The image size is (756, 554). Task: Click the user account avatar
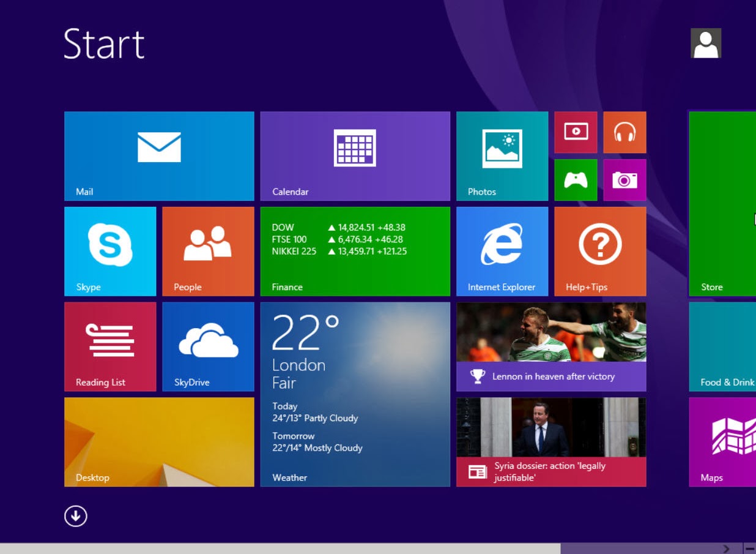706,43
